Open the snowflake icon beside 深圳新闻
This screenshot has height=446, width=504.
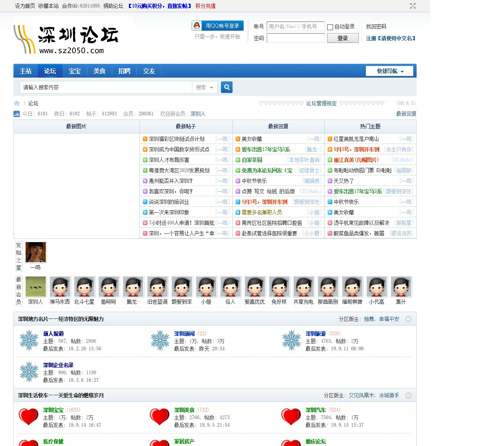pos(160,340)
